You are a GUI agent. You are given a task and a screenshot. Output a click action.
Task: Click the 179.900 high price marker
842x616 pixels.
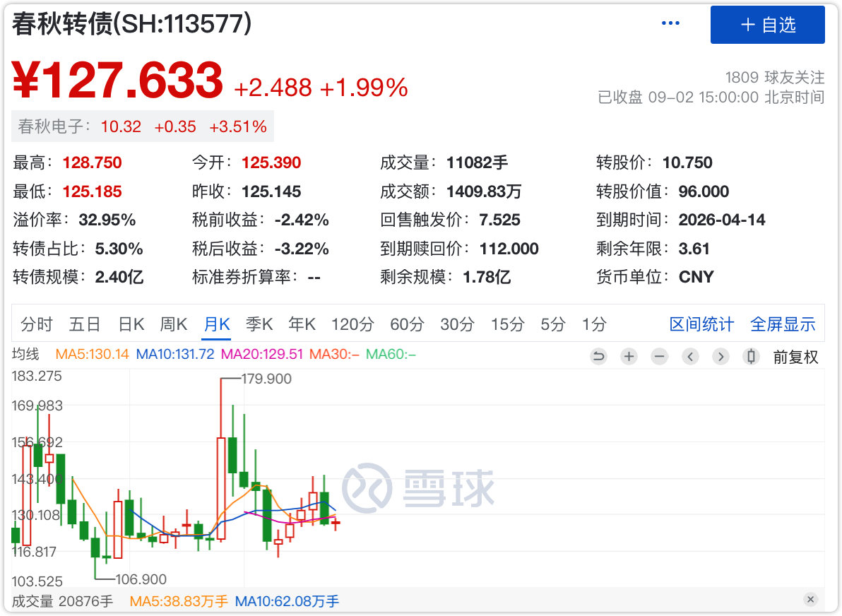coord(266,379)
